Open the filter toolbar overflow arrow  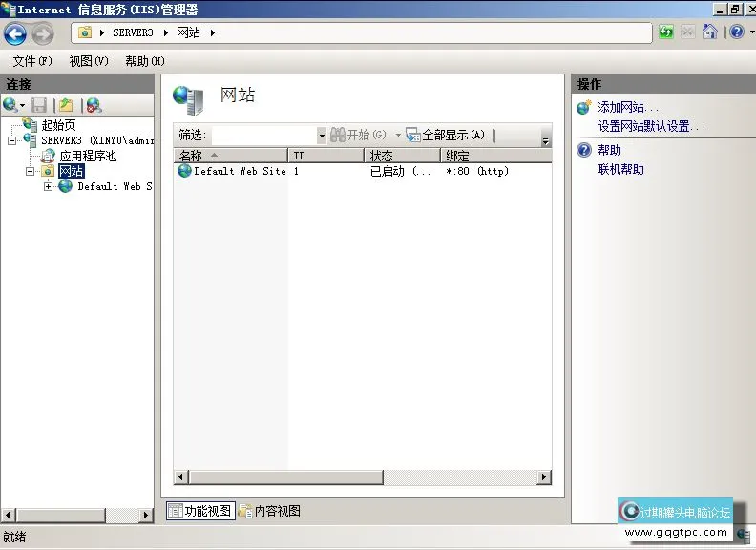pos(545,141)
